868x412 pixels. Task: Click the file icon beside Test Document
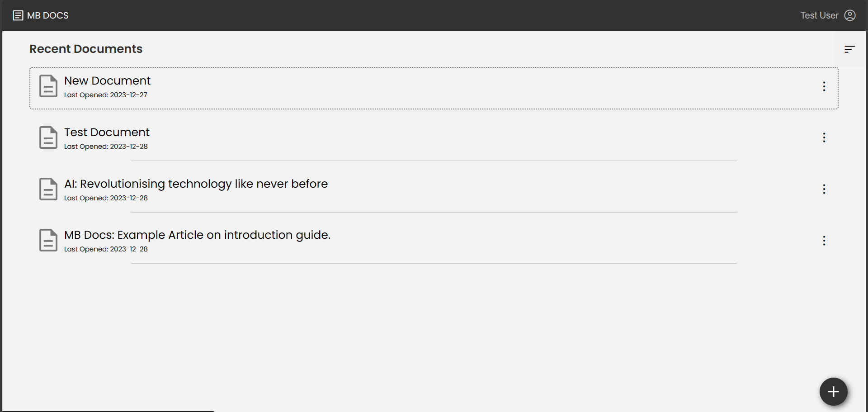coord(48,137)
